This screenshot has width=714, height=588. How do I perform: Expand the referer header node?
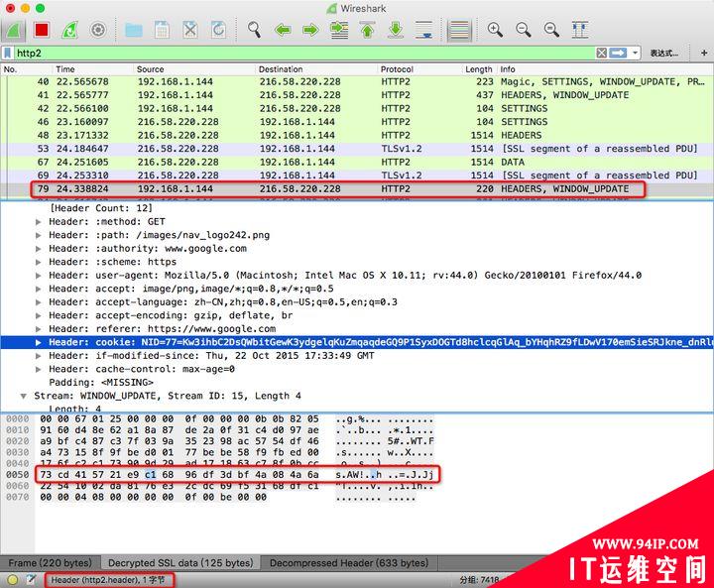(x=39, y=329)
